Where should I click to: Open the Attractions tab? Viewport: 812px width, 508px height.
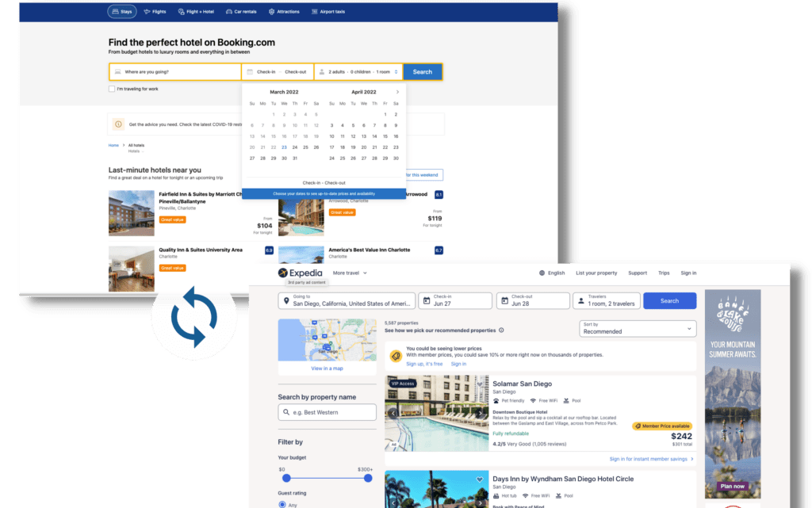pos(284,11)
